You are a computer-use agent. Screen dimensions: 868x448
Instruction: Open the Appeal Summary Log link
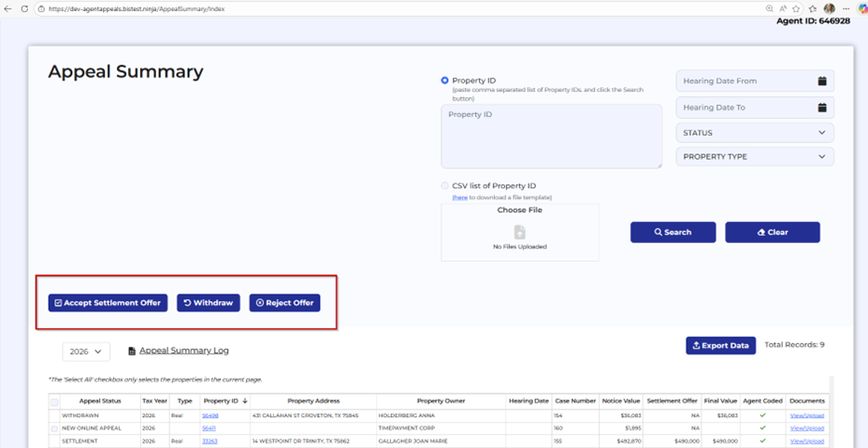tap(183, 351)
